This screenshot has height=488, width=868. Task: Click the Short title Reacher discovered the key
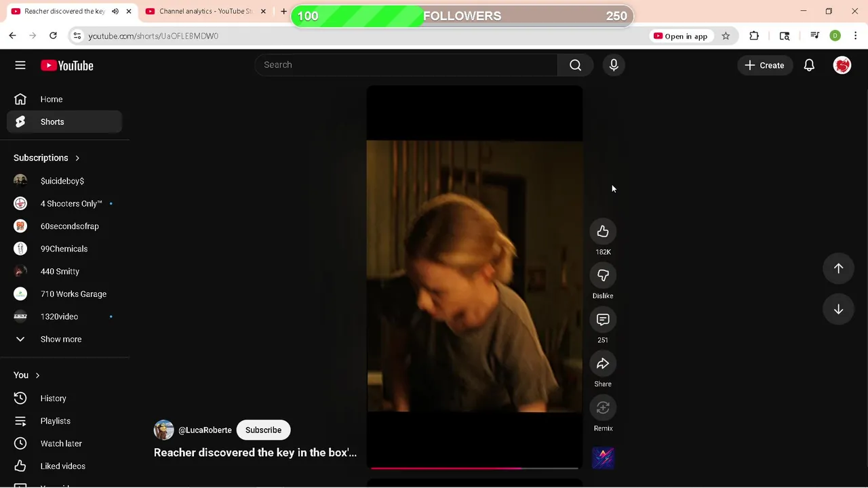click(255, 453)
